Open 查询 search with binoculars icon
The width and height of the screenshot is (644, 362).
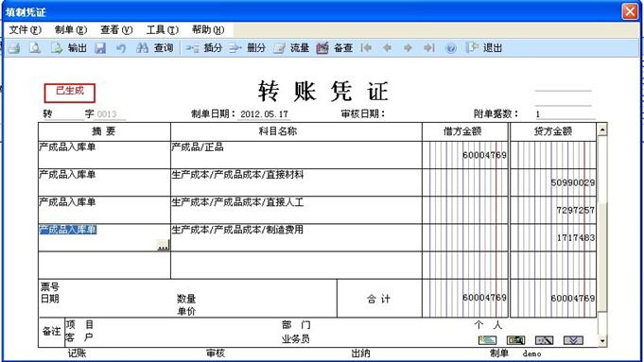click(154, 48)
